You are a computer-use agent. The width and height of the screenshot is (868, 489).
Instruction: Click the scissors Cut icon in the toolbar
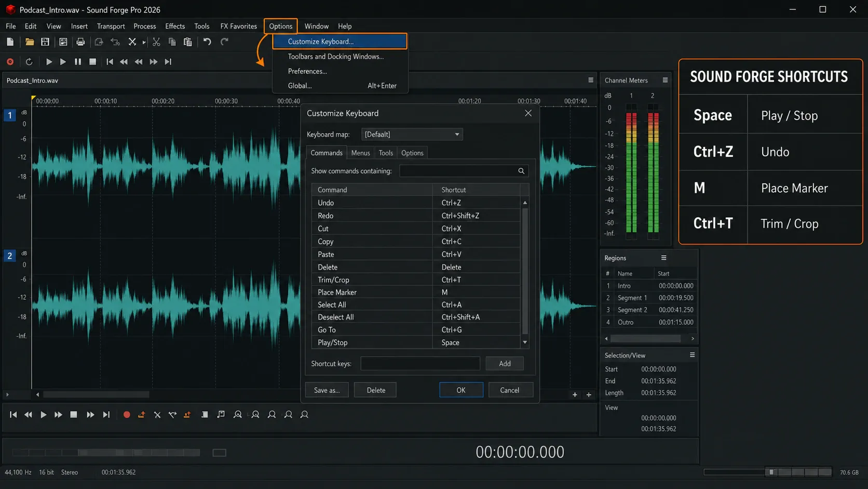tap(156, 42)
